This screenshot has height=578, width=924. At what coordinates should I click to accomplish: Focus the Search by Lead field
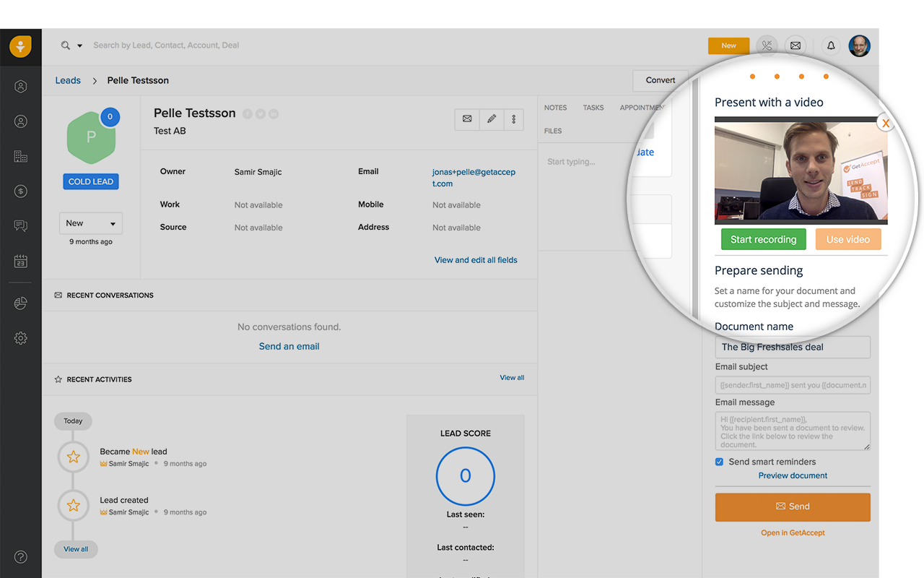(x=166, y=46)
